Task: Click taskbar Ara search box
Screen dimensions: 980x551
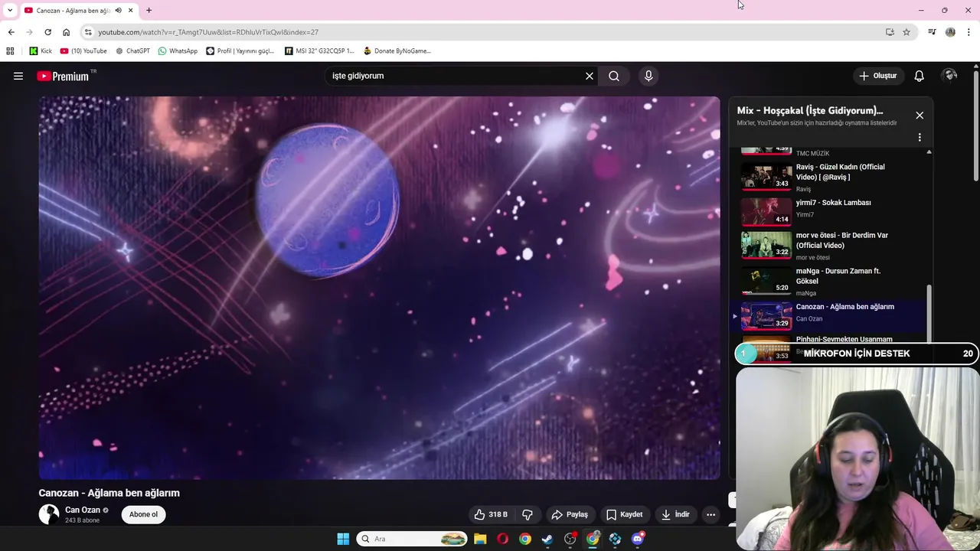Action: [x=412, y=539]
